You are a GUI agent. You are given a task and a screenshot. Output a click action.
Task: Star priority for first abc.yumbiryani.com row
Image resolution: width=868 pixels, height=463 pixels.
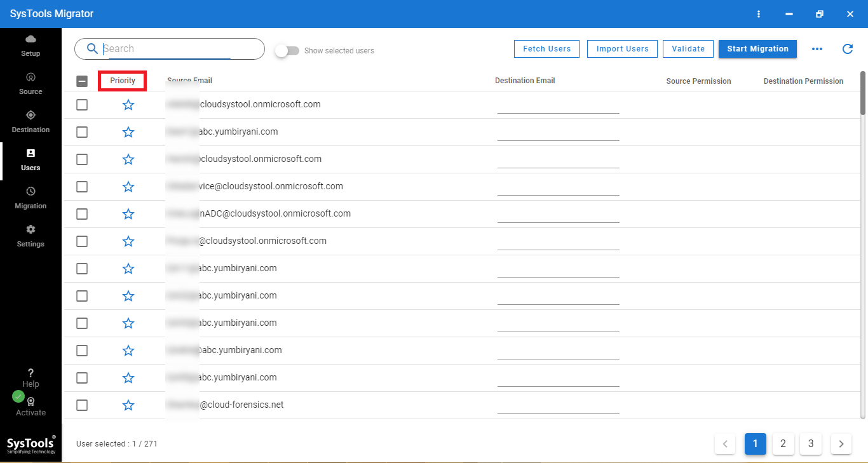tap(128, 132)
